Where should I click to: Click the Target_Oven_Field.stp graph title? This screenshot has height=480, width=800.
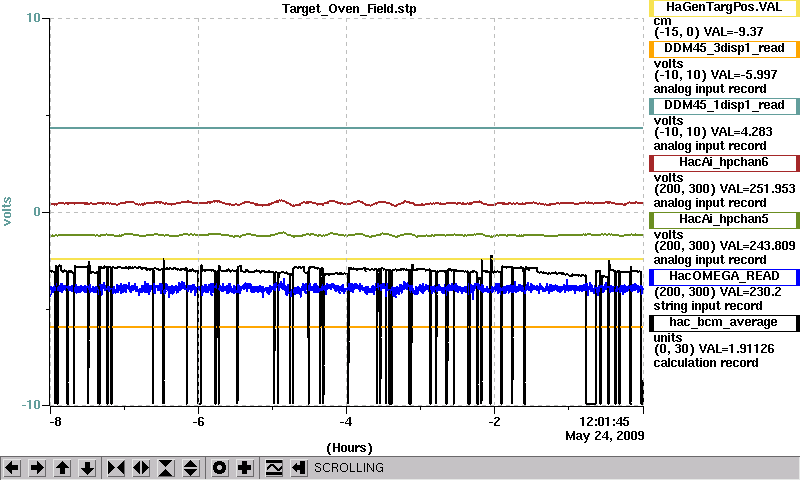click(x=349, y=9)
